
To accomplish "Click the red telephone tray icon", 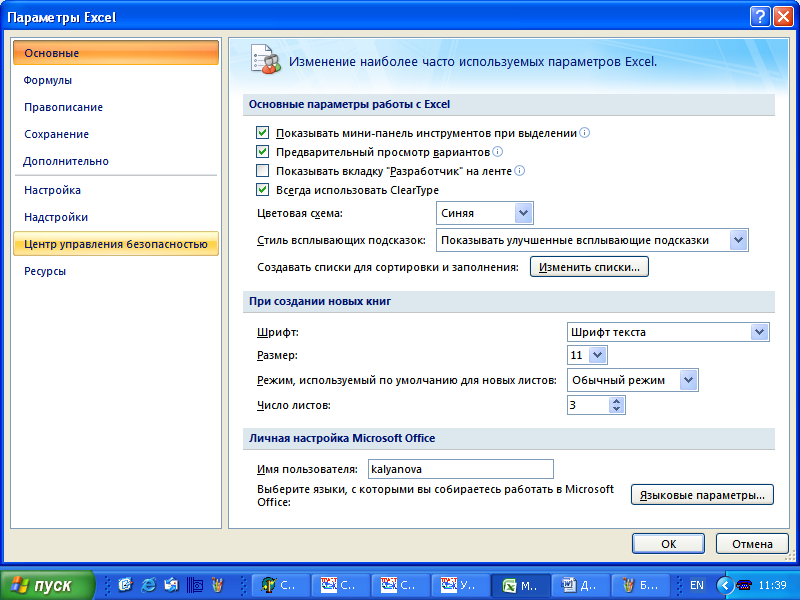I will [x=744, y=585].
